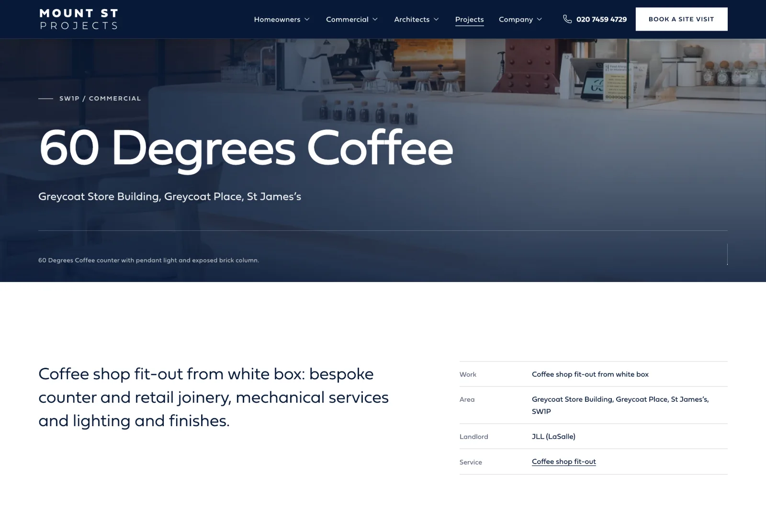Click the 'Landlord' row label

[x=473, y=437]
